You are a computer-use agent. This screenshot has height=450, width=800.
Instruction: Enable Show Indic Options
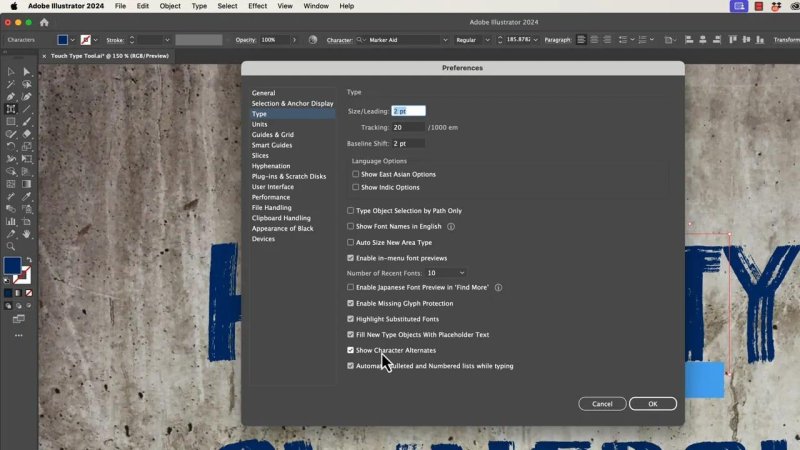356,187
